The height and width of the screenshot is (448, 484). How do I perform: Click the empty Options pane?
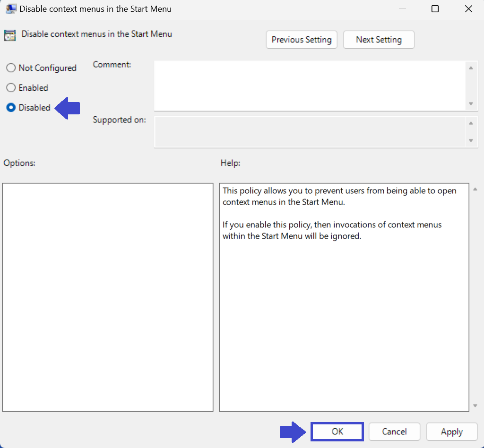108,297
